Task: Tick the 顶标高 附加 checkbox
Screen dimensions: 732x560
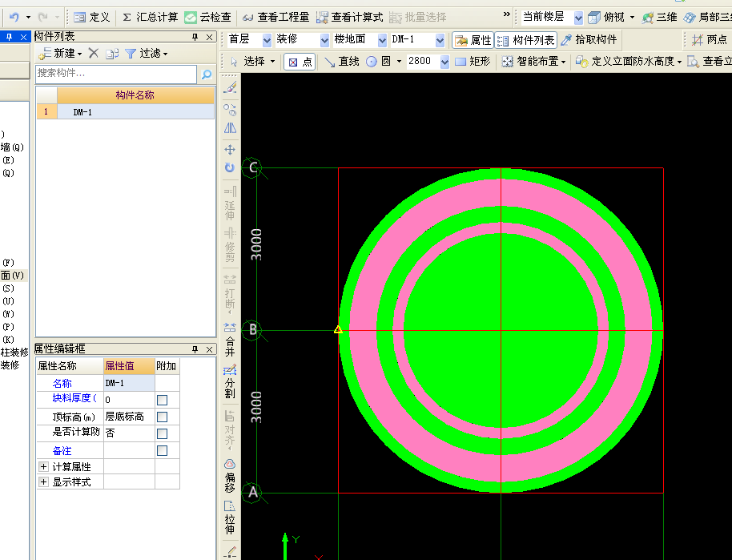Action: [162, 417]
